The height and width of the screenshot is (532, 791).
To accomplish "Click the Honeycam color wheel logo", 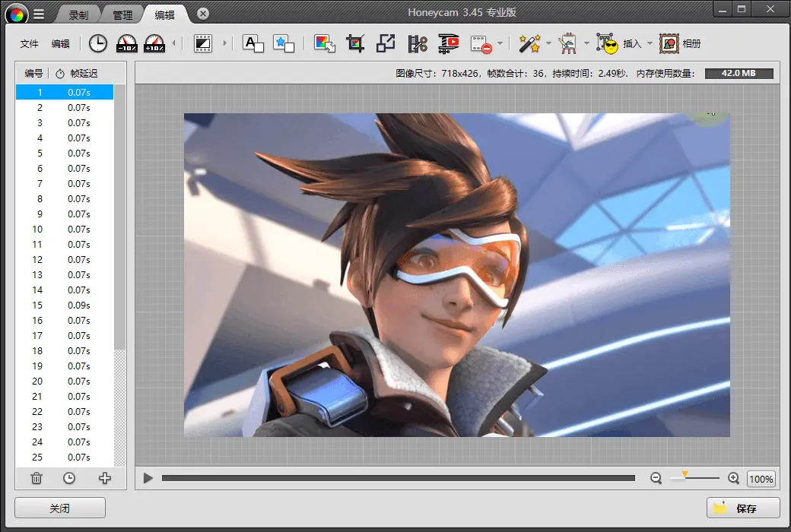I will 17,14.
